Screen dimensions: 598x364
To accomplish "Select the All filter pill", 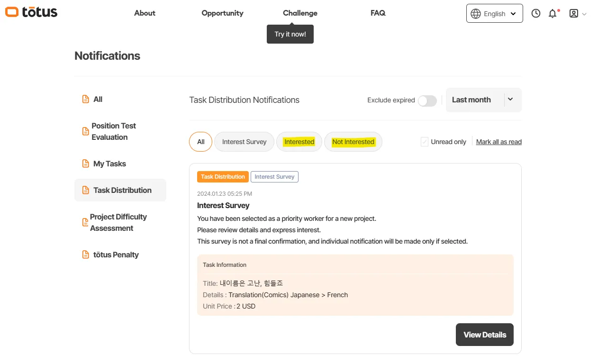I will [x=200, y=142].
